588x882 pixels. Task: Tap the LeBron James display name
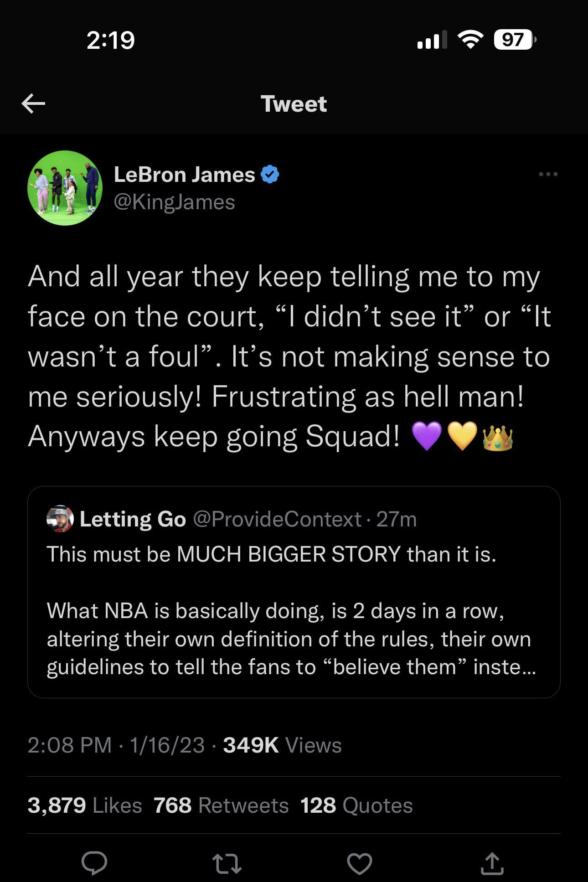184,175
